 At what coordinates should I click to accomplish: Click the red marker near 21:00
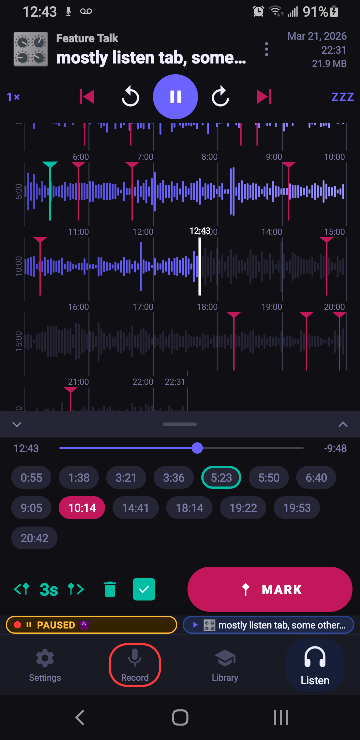point(70,399)
